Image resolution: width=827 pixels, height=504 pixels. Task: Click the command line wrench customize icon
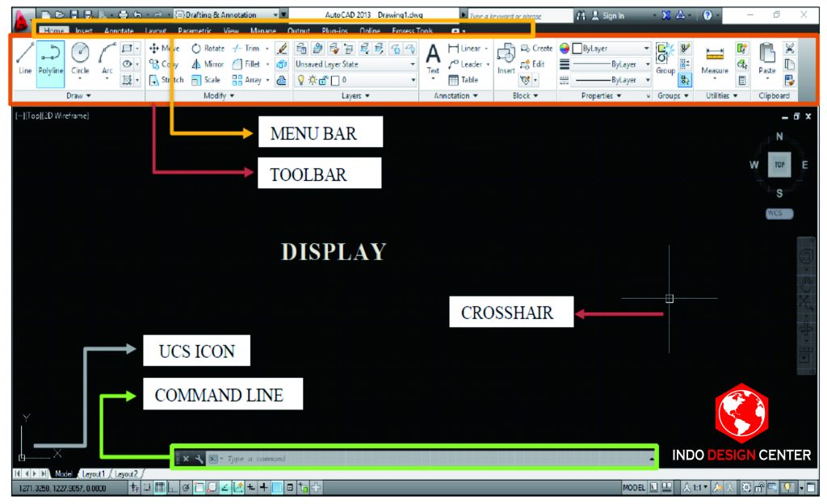coord(199,459)
